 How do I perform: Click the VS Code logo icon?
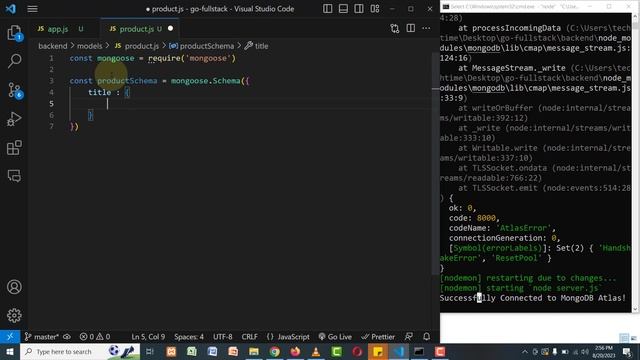pyautogui.click(x=11, y=9)
